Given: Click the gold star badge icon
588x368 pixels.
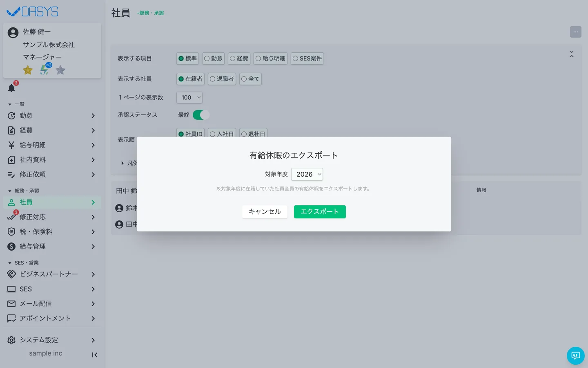Looking at the screenshot, I should click(28, 70).
